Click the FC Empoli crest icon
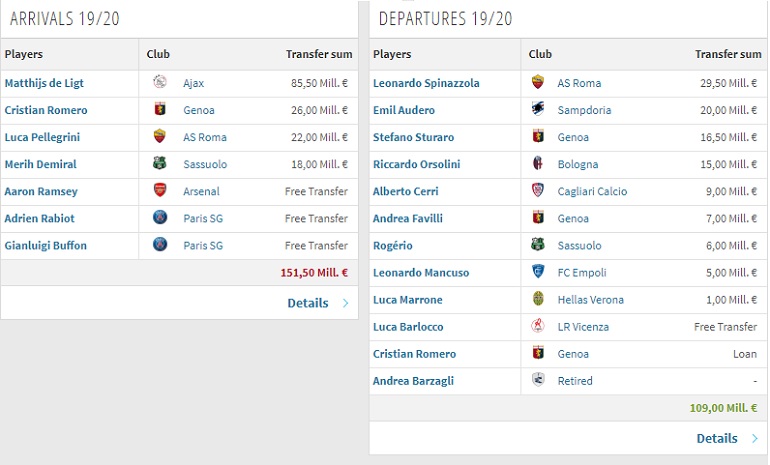The width and height of the screenshot is (770, 465). [538, 271]
